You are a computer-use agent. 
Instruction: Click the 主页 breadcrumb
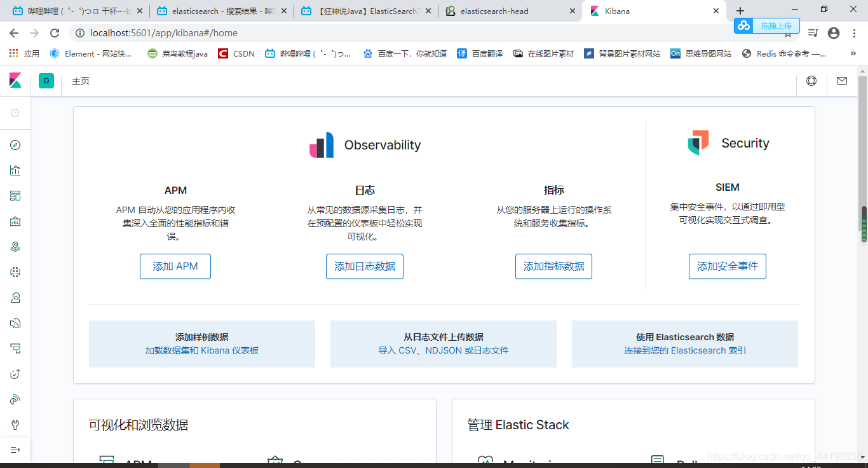point(81,81)
